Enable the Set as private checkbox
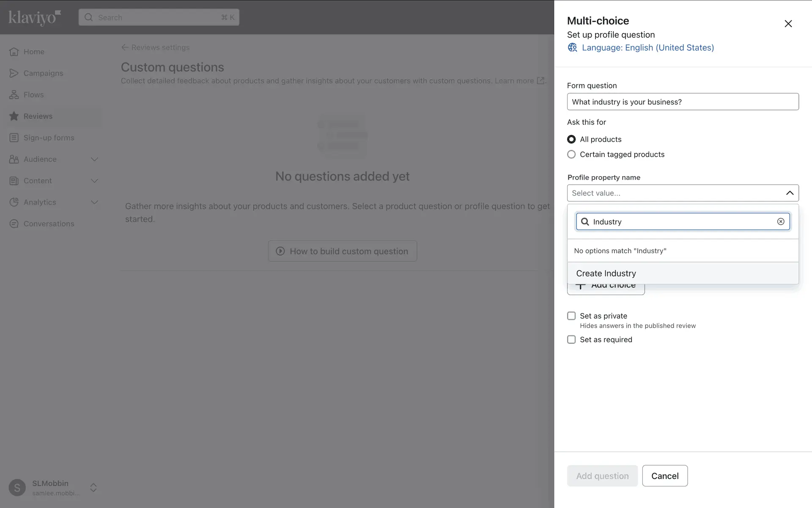This screenshot has height=508, width=812. [x=571, y=316]
